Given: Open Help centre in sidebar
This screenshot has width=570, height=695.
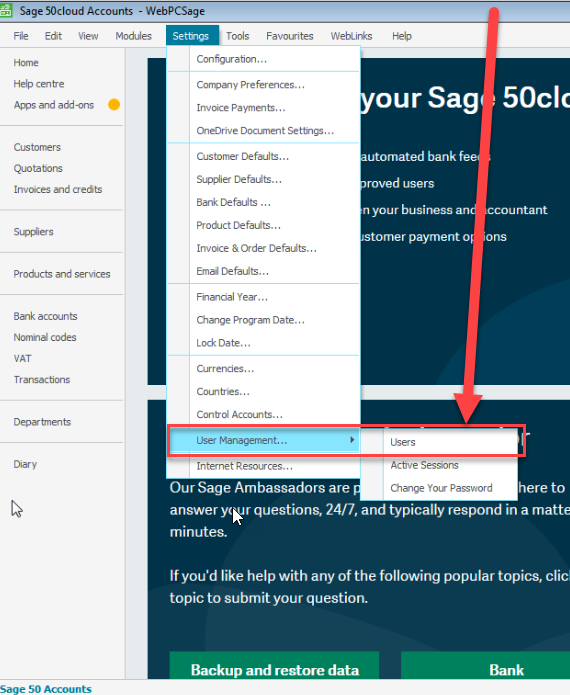Looking at the screenshot, I should (39, 84).
